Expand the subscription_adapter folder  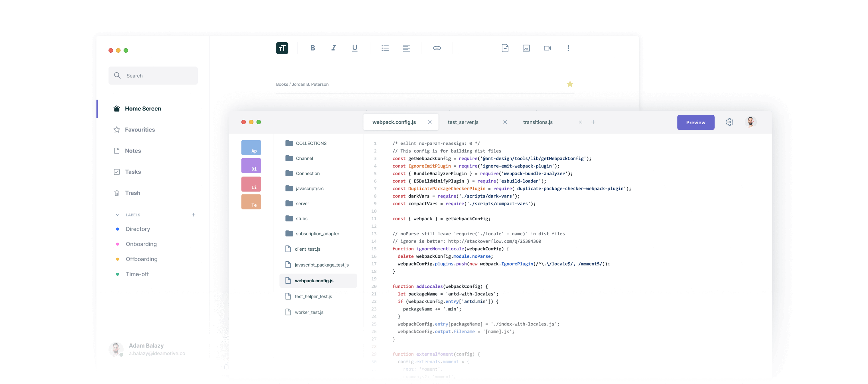(312, 234)
